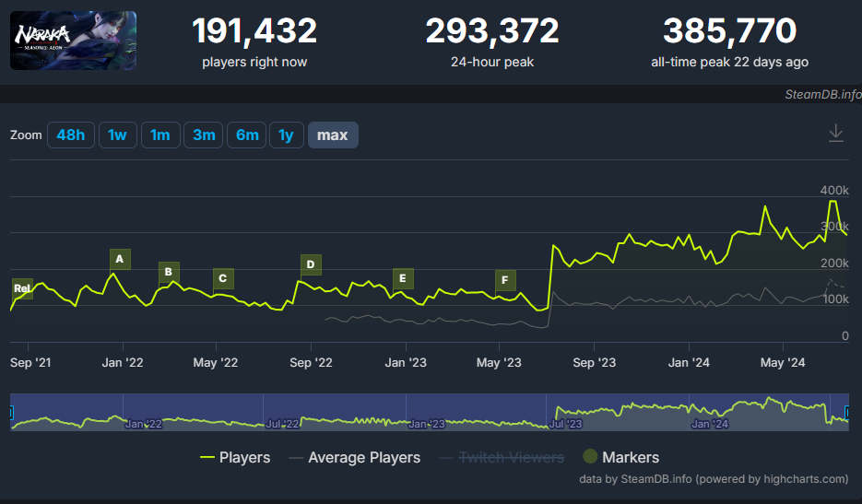Select marker C on the chart
Screen dimensions: 862x504
pos(223,278)
